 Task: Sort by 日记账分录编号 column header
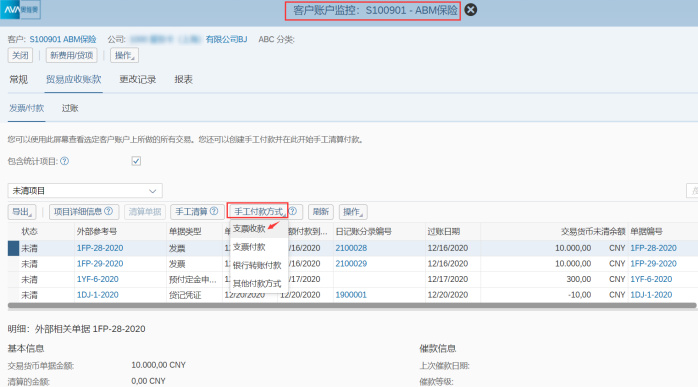364,232
